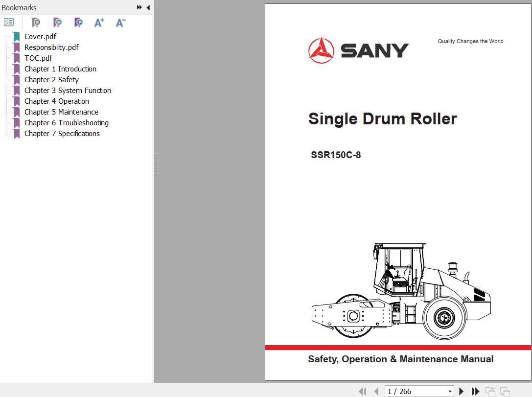The image size is (532, 397).
Task: Click the Quality Changes the World slogan
Action: [470, 41]
